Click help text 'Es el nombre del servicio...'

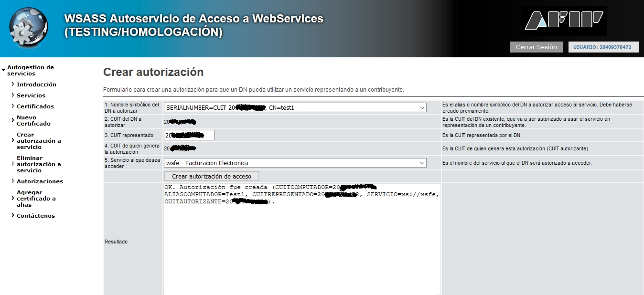click(x=517, y=163)
